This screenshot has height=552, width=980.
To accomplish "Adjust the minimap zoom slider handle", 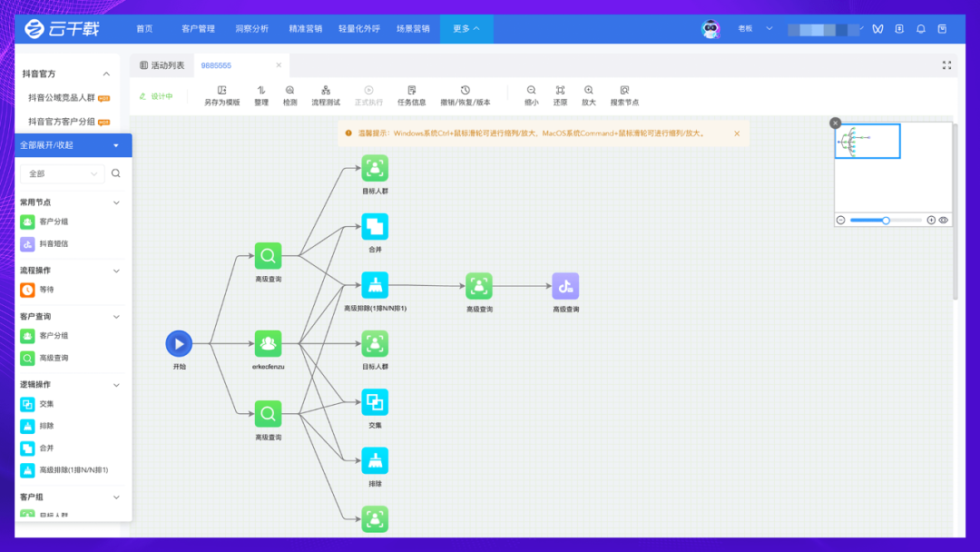I will pyautogui.click(x=886, y=220).
